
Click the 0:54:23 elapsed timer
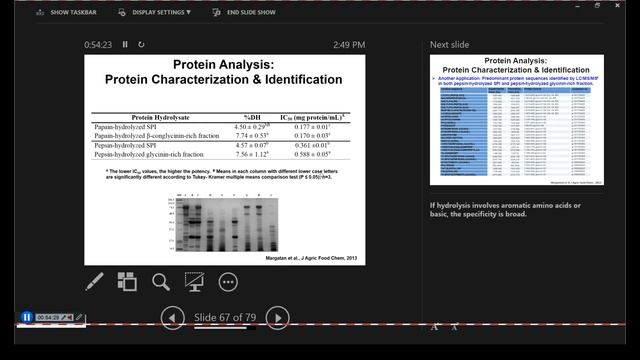(98, 44)
